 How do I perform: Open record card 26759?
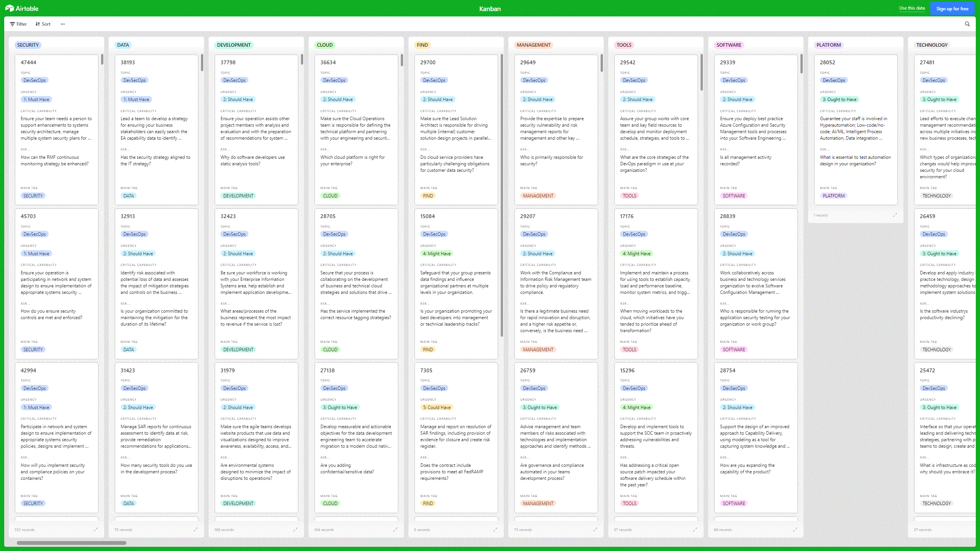556,438
